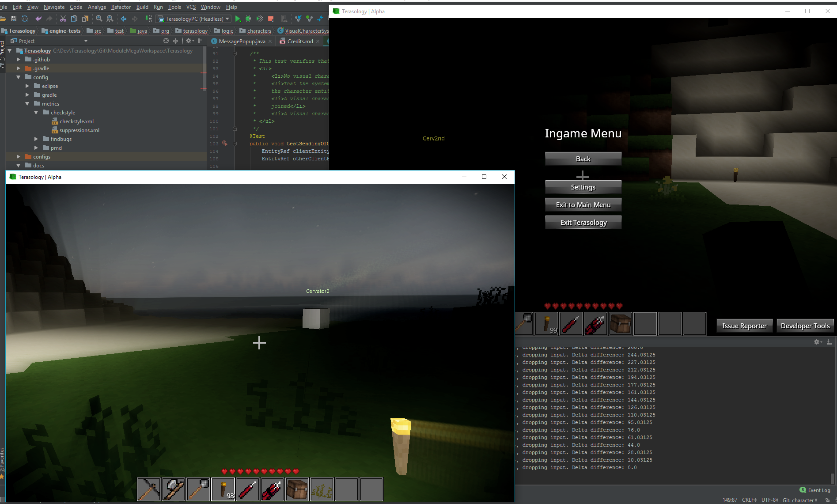
Task: Click the Git: character branch widget
Action: pos(800,500)
